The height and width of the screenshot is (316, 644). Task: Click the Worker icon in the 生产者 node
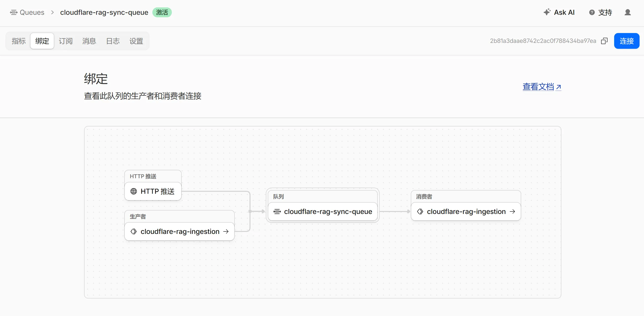[133, 231]
